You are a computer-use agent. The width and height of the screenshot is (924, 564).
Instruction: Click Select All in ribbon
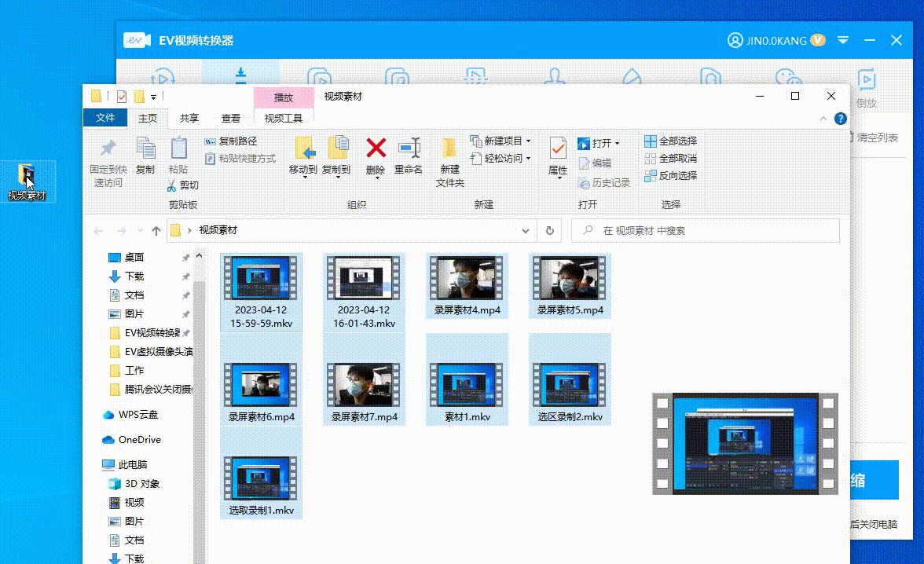coord(671,141)
